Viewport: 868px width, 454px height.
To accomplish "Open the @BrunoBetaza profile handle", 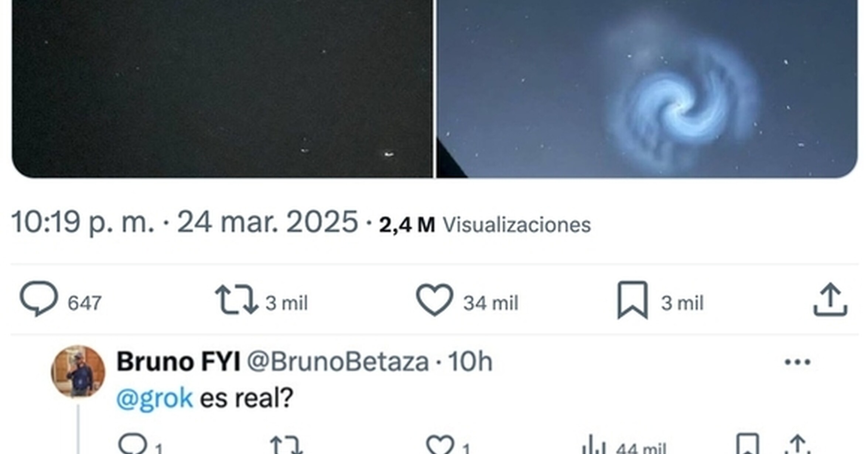I will coord(338,362).
